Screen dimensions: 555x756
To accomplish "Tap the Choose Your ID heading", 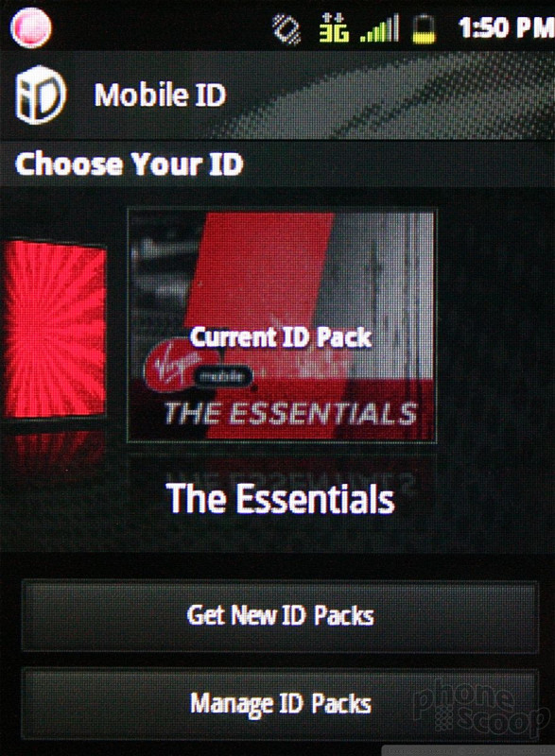I will (129, 164).
